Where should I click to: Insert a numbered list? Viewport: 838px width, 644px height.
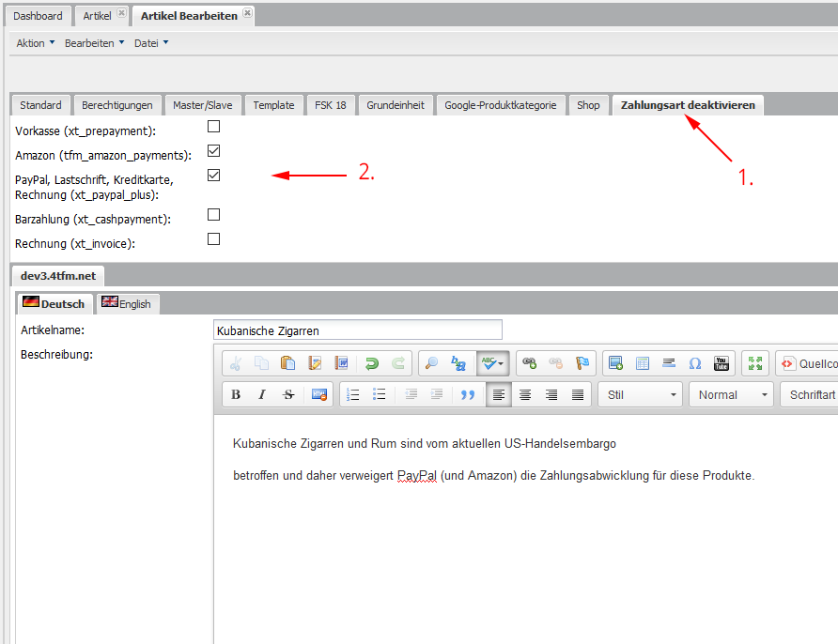click(x=353, y=395)
